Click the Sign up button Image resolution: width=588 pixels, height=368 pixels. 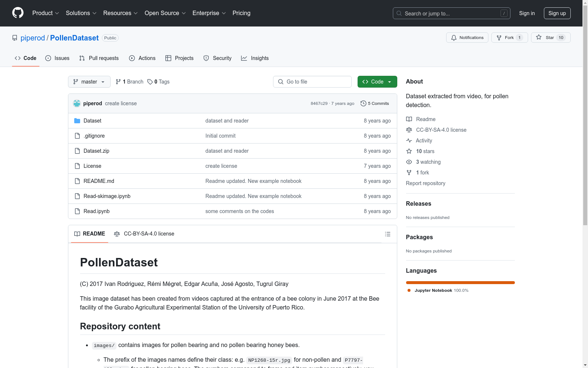pos(557,13)
